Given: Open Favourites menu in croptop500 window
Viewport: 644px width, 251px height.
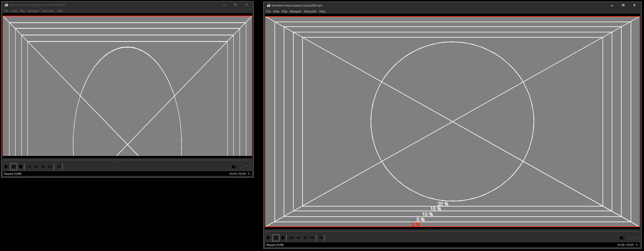Looking at the screenshot, I should click(x=310, y=11).
